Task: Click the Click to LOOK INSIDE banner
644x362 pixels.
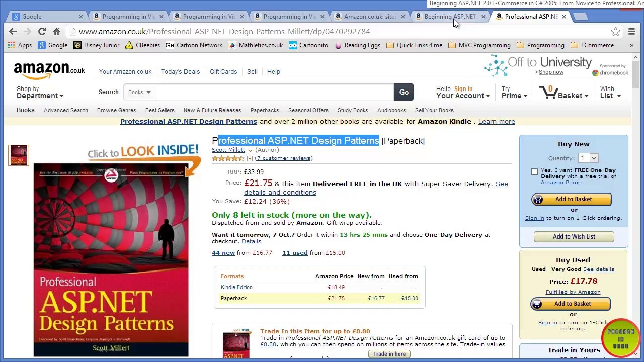Action: 144,152
